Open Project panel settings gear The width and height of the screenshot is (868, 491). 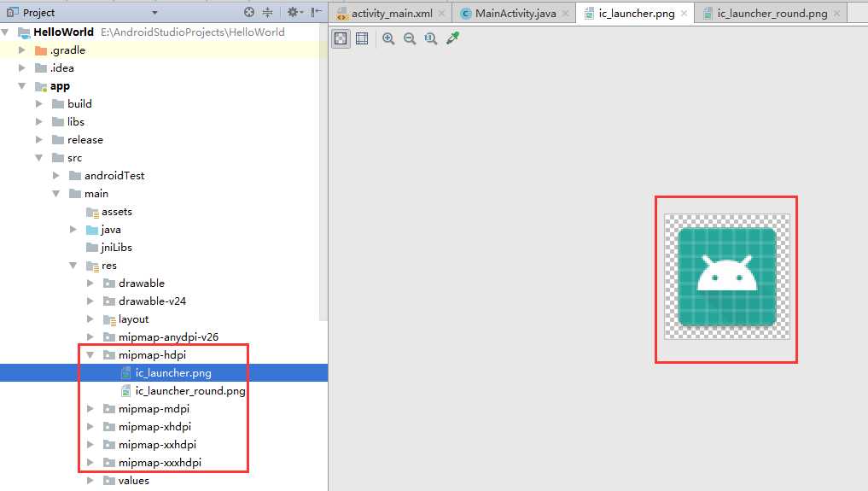(x=294, y=12)
